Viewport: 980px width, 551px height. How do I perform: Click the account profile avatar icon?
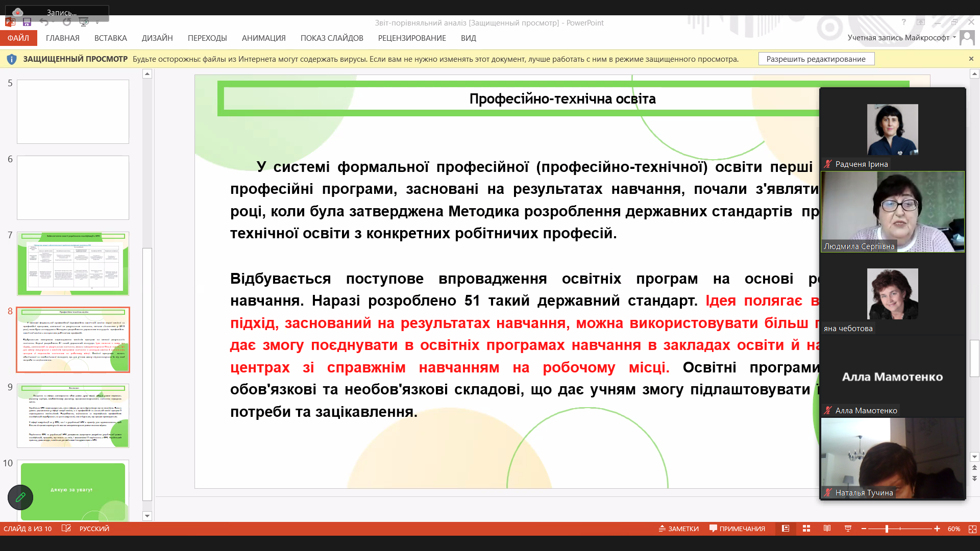pos(967,38)
